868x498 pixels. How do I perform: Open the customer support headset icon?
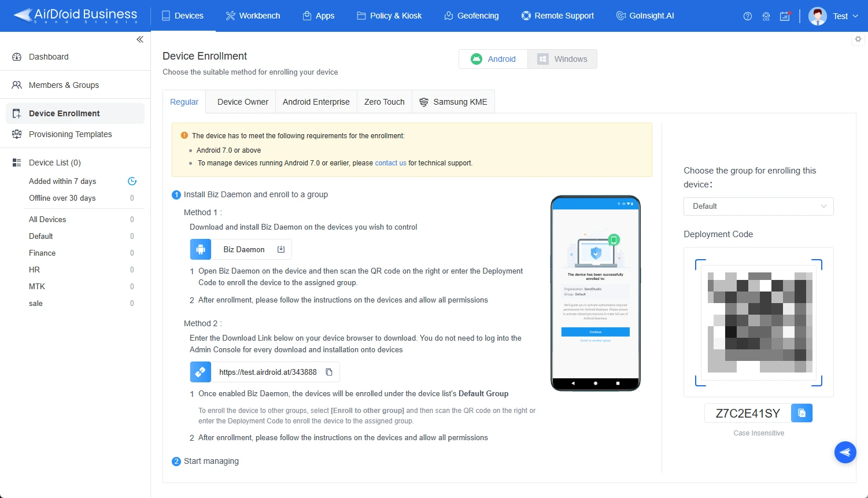(x=766, y=16)
